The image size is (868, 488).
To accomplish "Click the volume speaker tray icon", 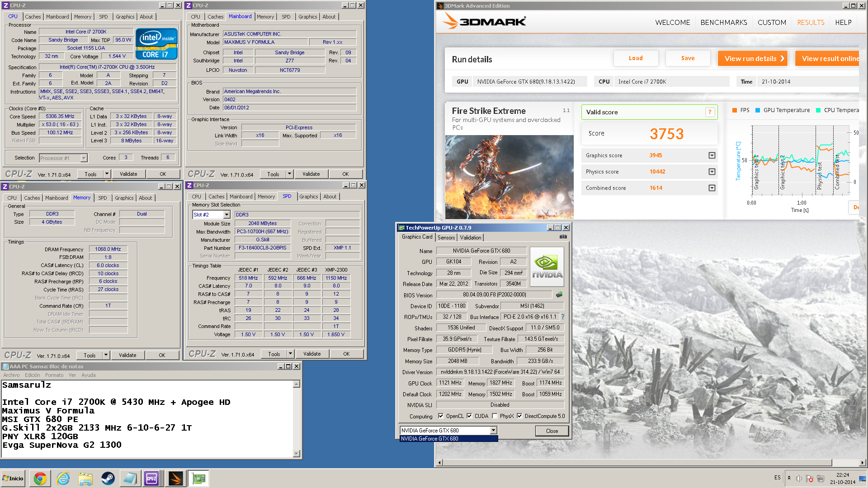I will (799, 479).
